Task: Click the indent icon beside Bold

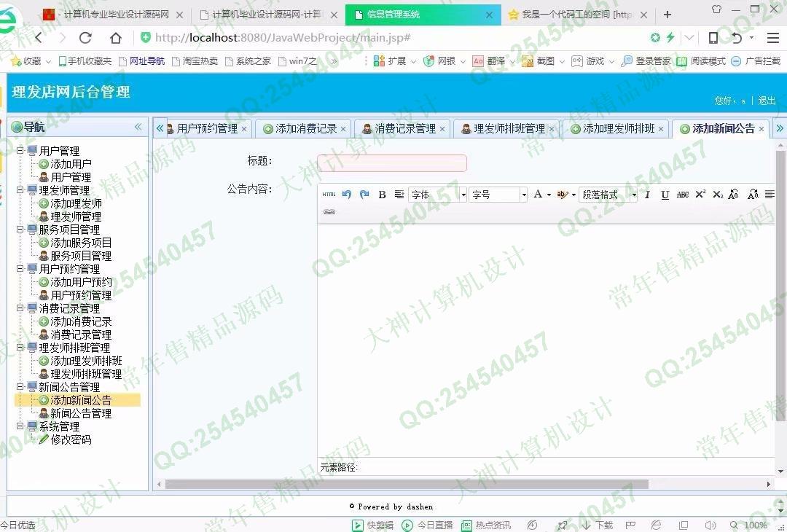Action: [x=399, y=195]
